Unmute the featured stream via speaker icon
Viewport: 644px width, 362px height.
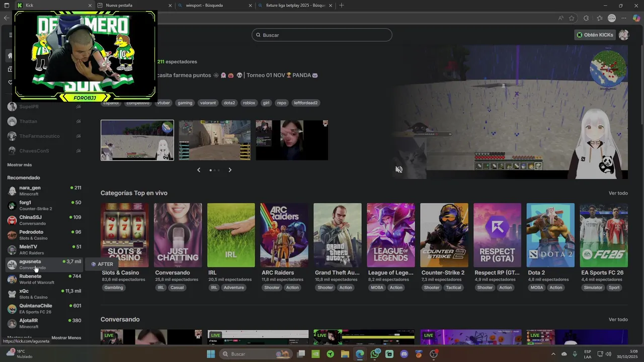[399, 170]
